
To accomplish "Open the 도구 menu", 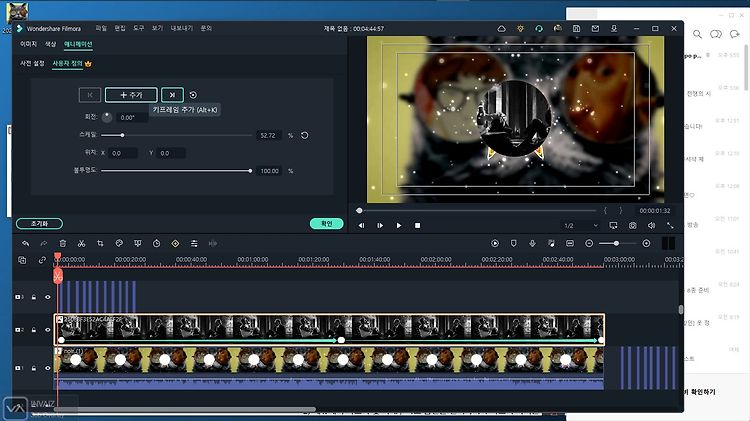I will click(139, 28).
